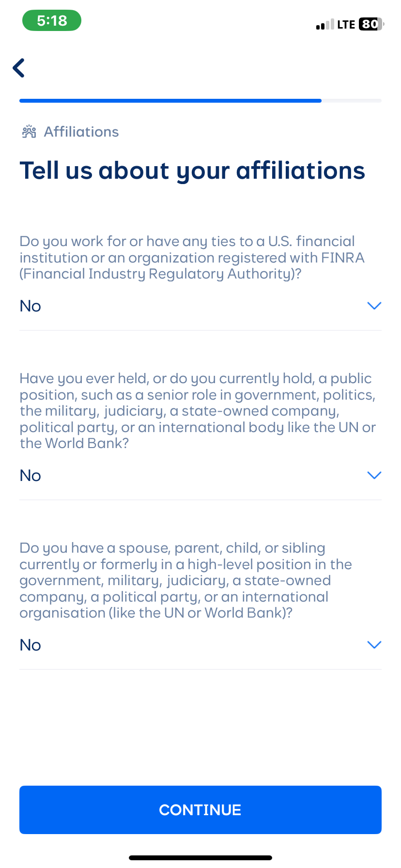
Task: Tap the green 5:18 time pill
Action: pos(52,21)
